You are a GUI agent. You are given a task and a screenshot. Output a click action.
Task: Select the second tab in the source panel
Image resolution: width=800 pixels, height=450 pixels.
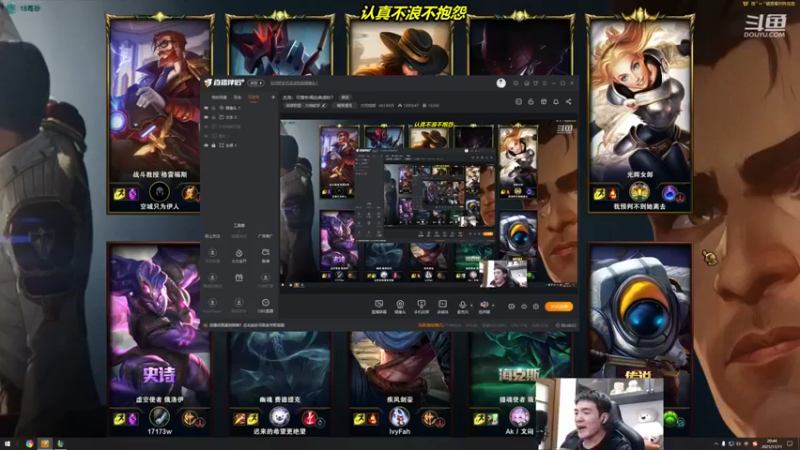tap(237, 97)
